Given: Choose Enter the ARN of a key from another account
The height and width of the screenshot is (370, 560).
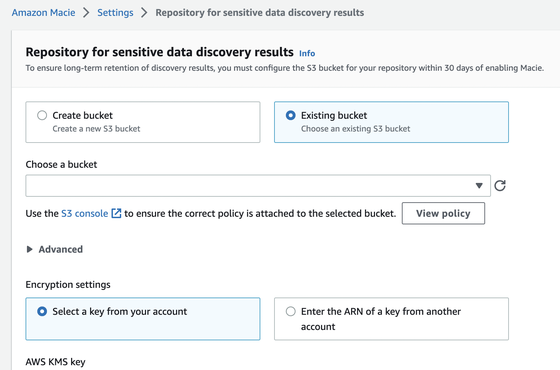Looking at the screenshot, I should [x=291, y=311].
